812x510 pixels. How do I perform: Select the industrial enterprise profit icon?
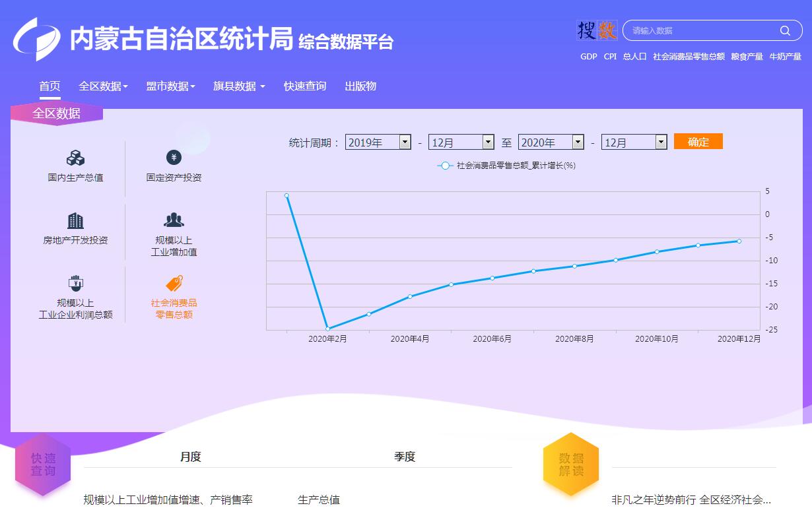(75, 284)
